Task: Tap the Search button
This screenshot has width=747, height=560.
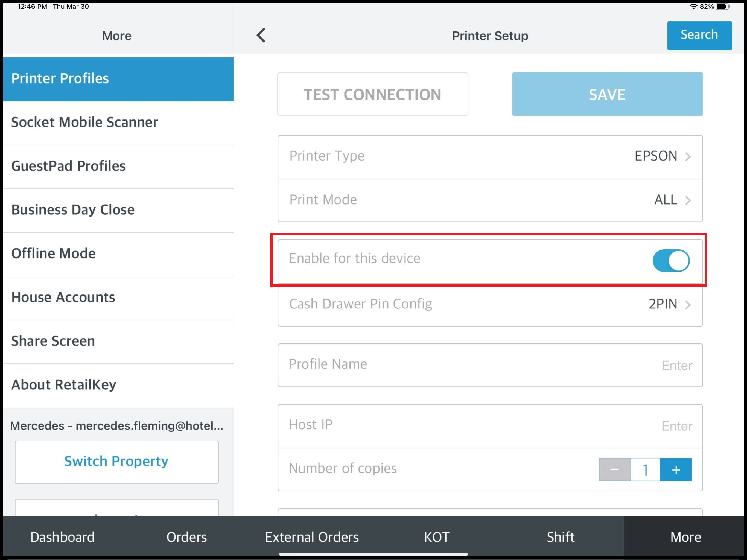Action: click(x=699, y=35)
